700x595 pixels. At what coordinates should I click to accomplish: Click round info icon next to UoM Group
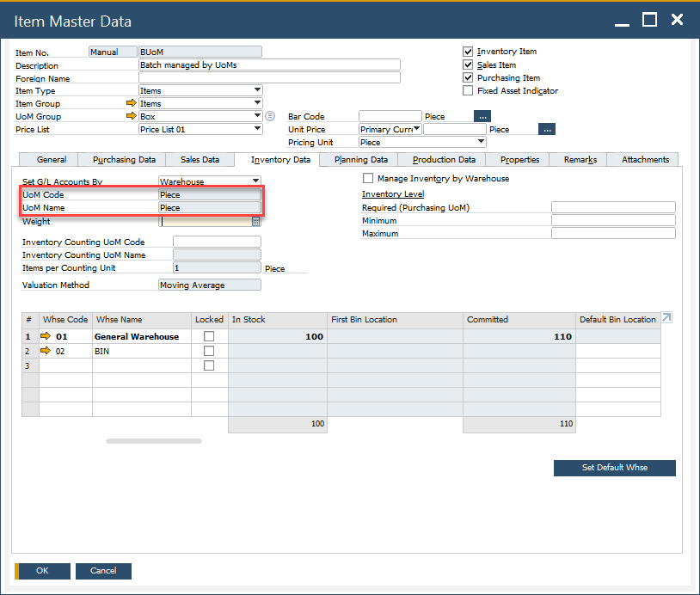point(270,116)
